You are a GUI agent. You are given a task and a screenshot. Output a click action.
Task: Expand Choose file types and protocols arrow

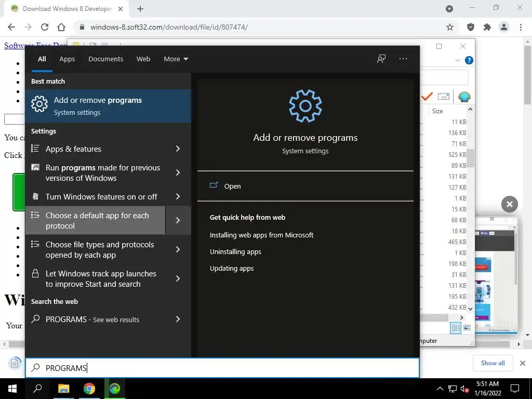point(178,250)
